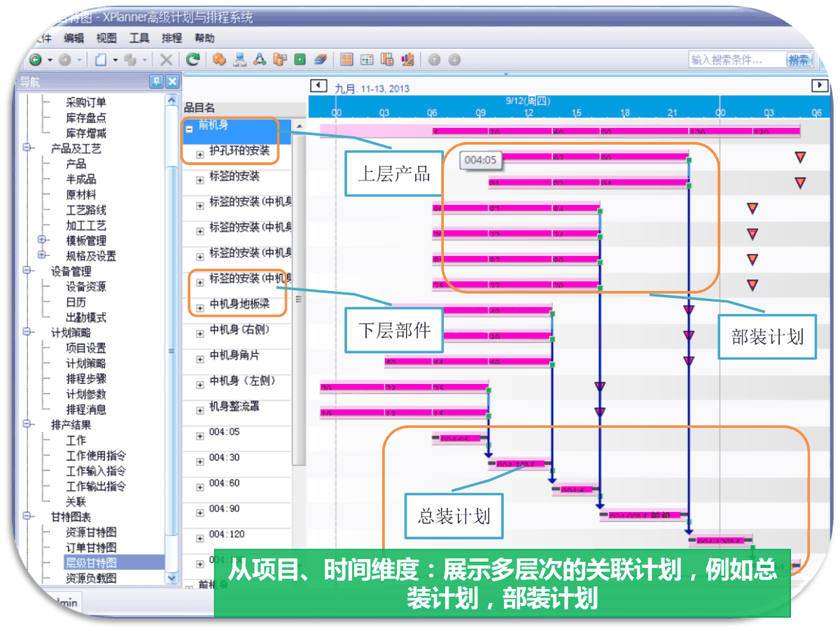
Task: Click the 004:30 row Gantt bar
Action: tap(519, 463)
